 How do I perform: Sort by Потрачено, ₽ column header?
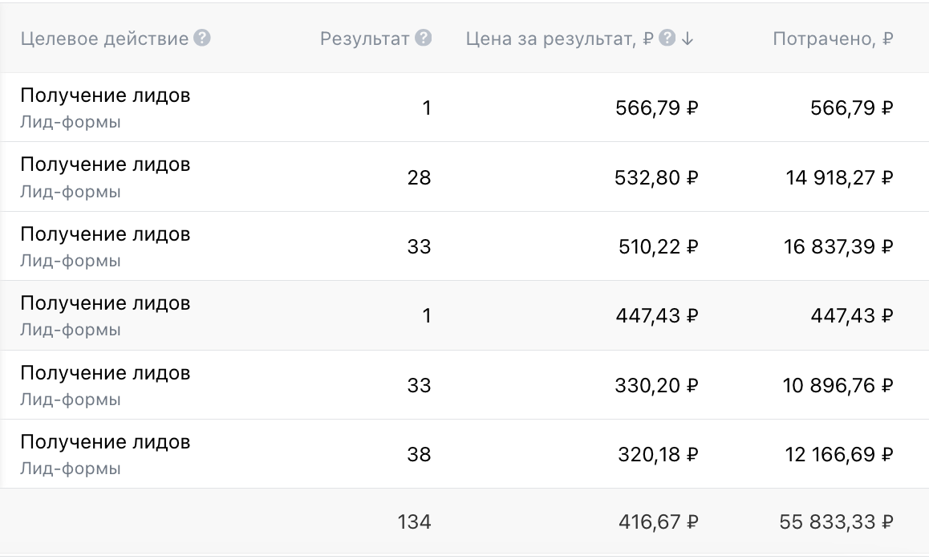tap(833, 39)
